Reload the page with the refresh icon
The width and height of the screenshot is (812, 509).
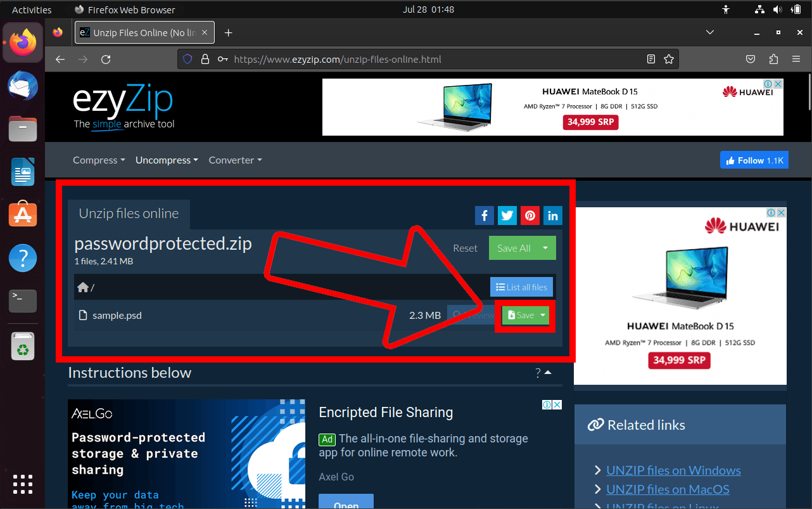pos(106,58)
